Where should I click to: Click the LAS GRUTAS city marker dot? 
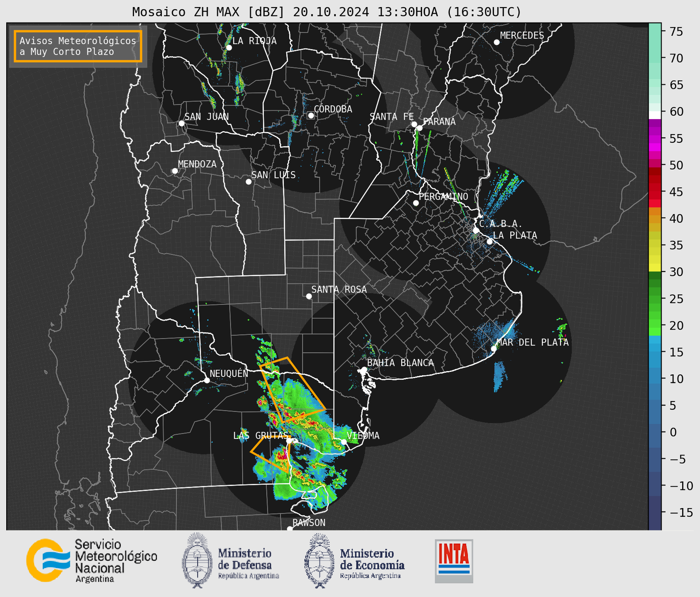[289, 441]
